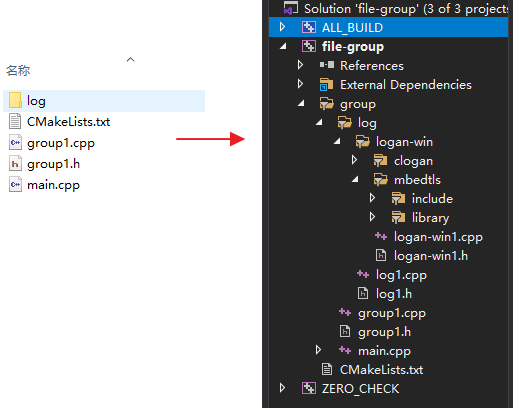Click the library folder item
Viewport: 513px width, 414px height.
click(430, 218)
